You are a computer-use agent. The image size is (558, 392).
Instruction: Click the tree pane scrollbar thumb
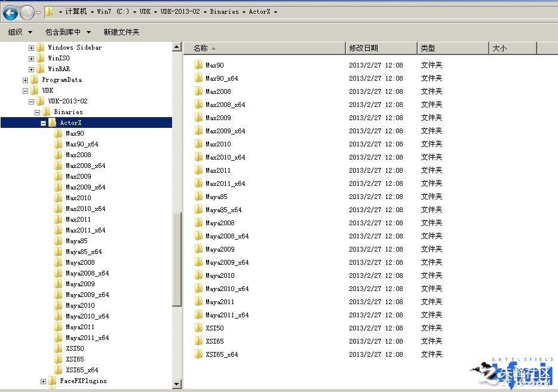tap(177, 259)
